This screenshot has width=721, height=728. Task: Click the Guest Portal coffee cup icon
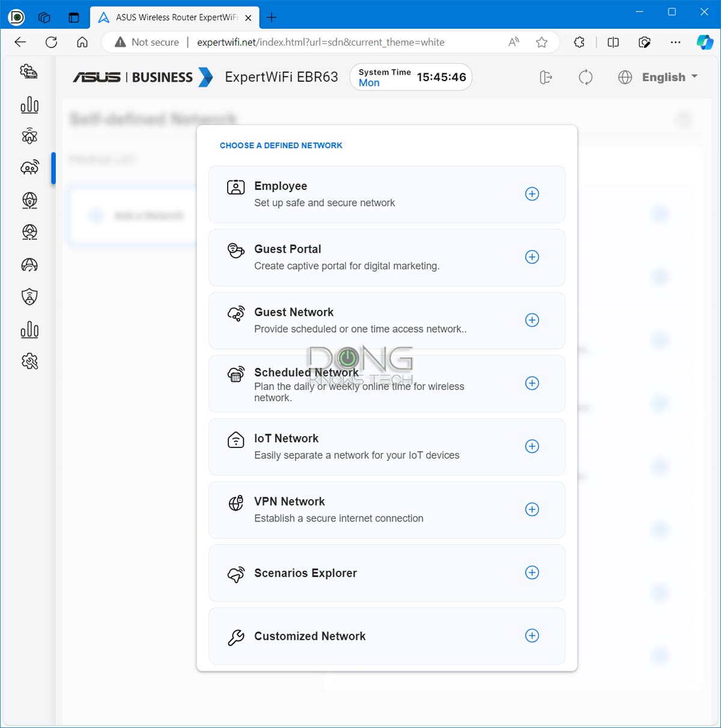tap(236, 250)
